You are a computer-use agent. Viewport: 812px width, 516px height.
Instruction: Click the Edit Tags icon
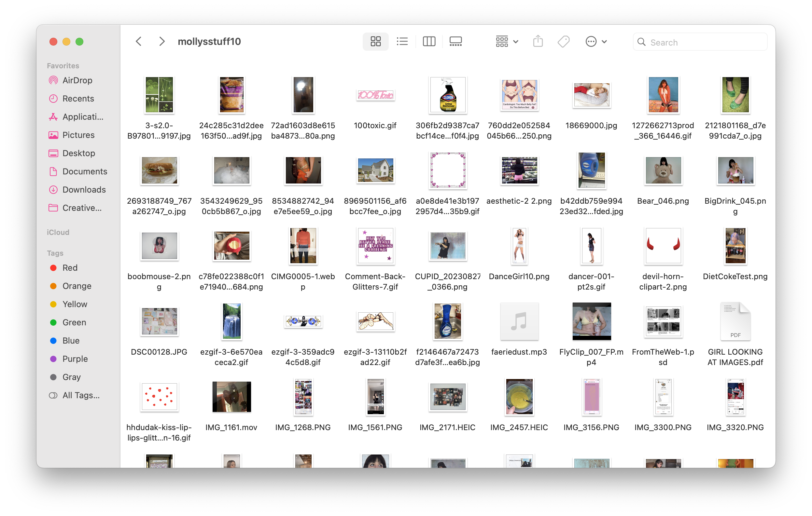[x=564, y=41]
